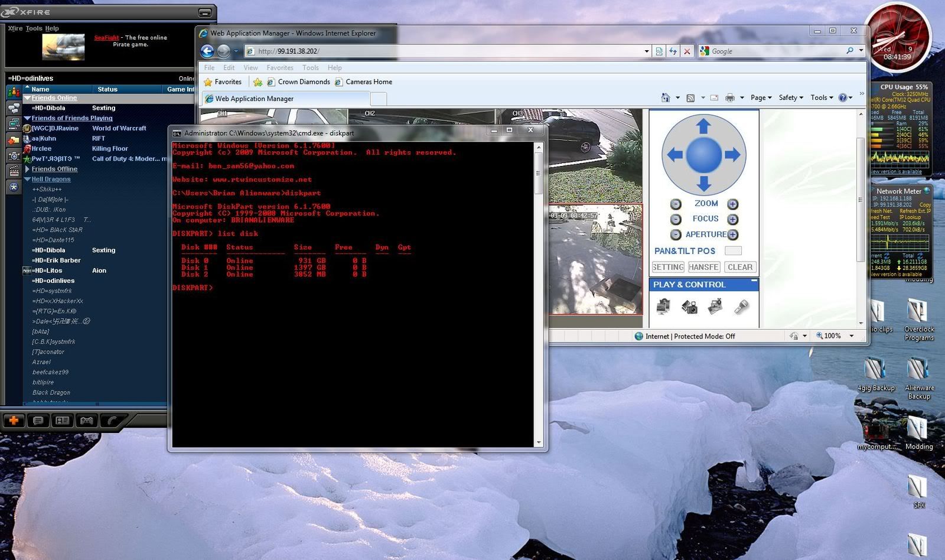
Task: Click the SETTING button under Pan&Tilt
Action: click(x=668, y=267)
